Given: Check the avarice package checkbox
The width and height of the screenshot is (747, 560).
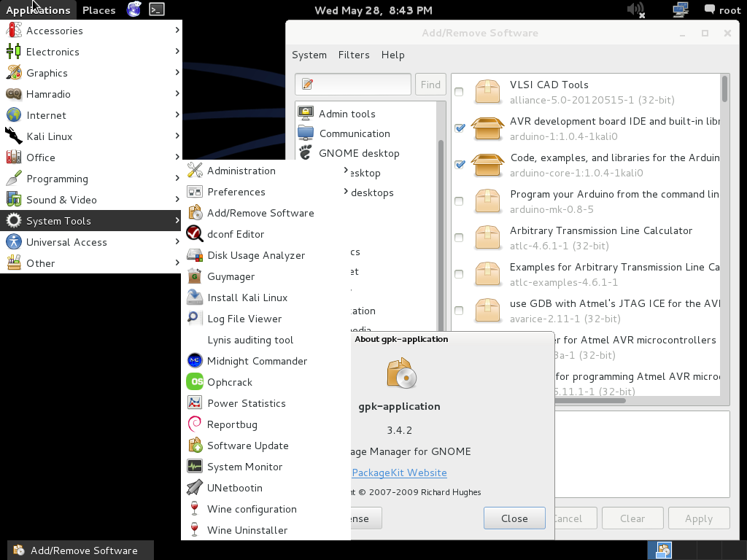Looking at the screenshot, I should [460, 311].
